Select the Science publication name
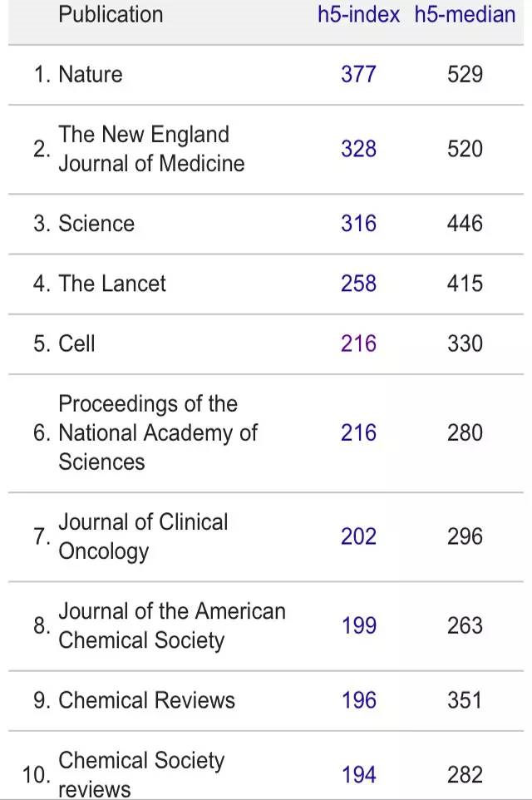The image size is (532, 800). pyautogui.click(x=96, y=224)
